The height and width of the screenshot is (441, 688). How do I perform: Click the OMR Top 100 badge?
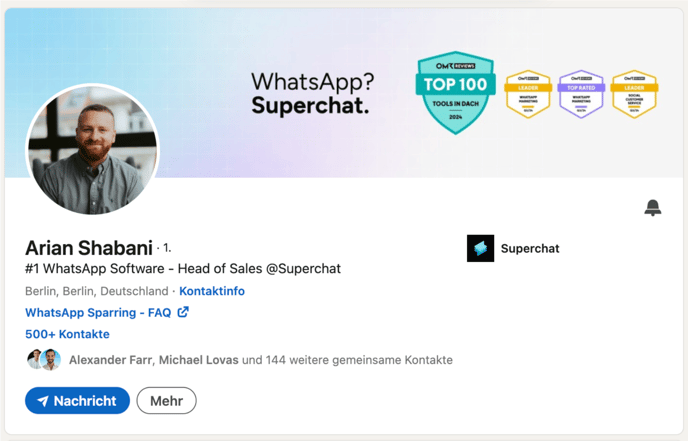(x=455, y=93)
